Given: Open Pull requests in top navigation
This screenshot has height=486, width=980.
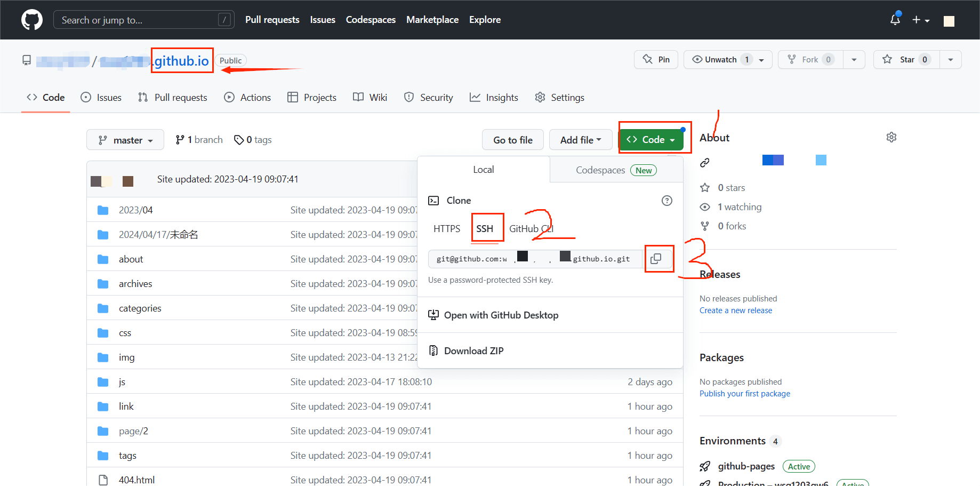Looking at the screenshot, I should click(x=272, y=20).
